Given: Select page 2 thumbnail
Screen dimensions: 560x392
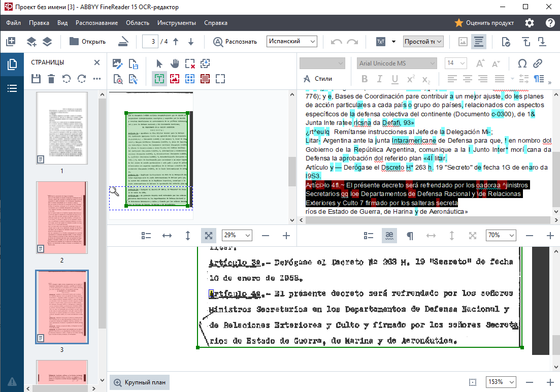Looking at the screenshot, I should coord(62,218).
